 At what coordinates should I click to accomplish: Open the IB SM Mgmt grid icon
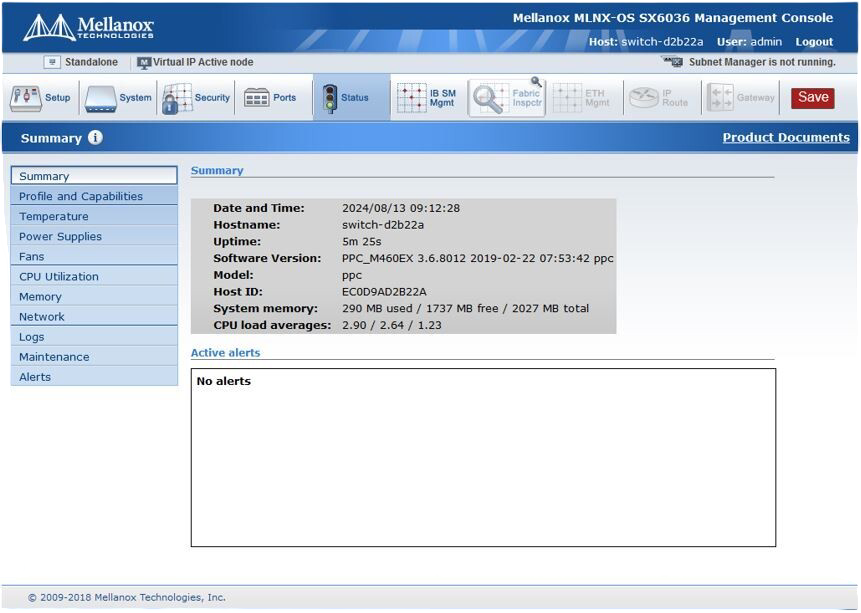[x=412, y=98]
